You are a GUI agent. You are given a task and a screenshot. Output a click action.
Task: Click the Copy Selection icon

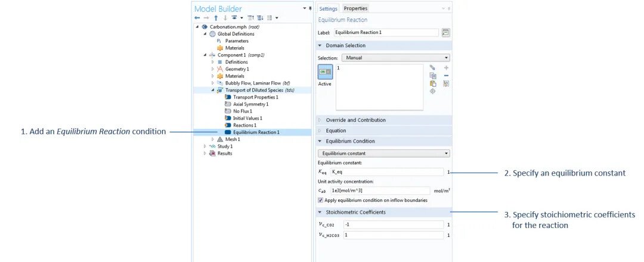point(433,76)
